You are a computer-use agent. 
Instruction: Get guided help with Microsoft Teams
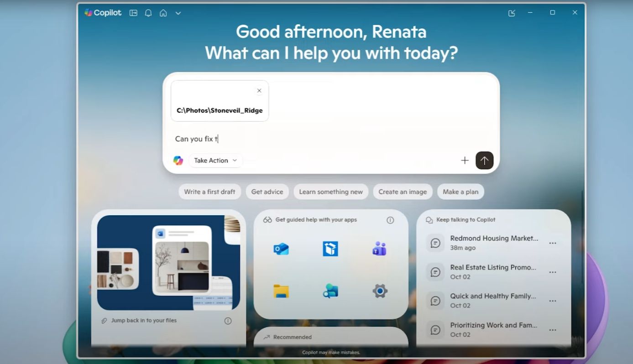(380, 249)
